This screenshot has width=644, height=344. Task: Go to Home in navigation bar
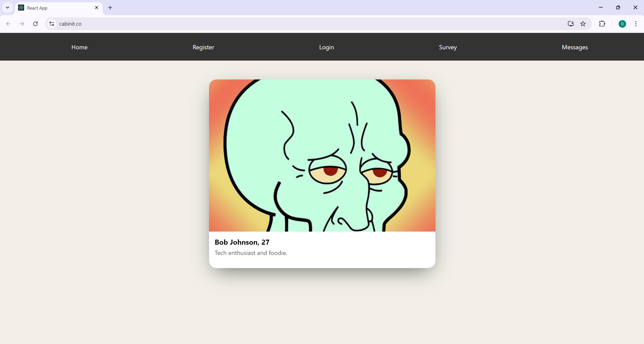[x=79, y=47]
